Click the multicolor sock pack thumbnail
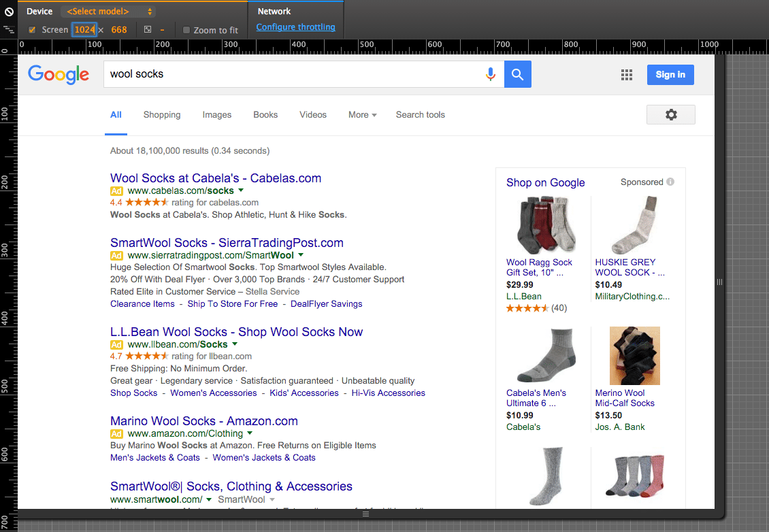769x532 pixels. click(635, 476)
